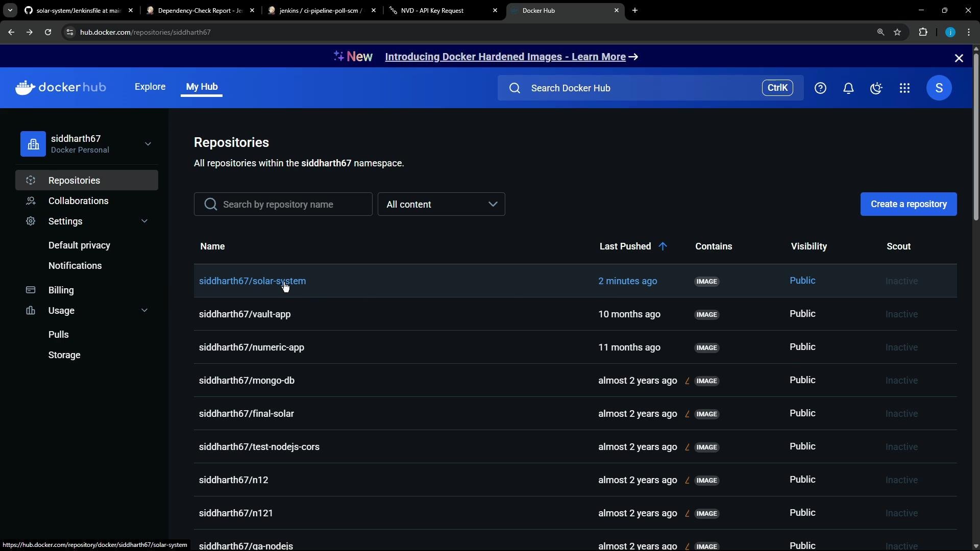Click the Billing card icon

[x=31, y=290]
